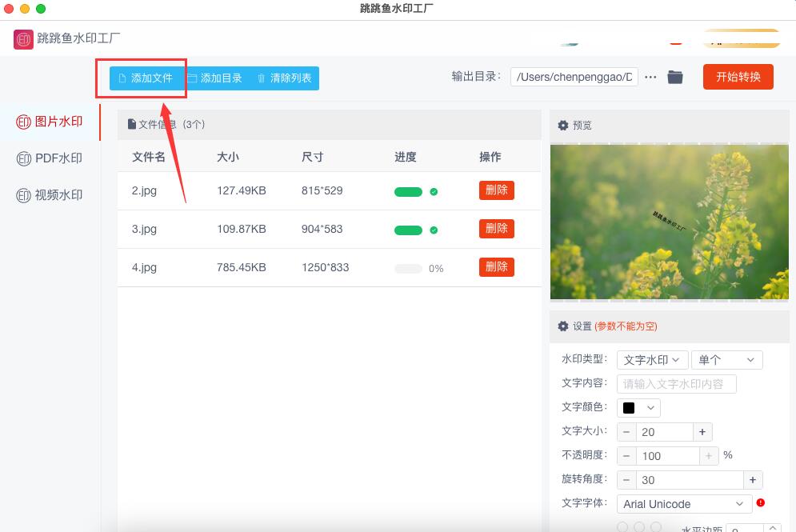Increase 不透明度 with the plus button
The width and height of the screenshot is (796, 532).
(x=709, y=456)
